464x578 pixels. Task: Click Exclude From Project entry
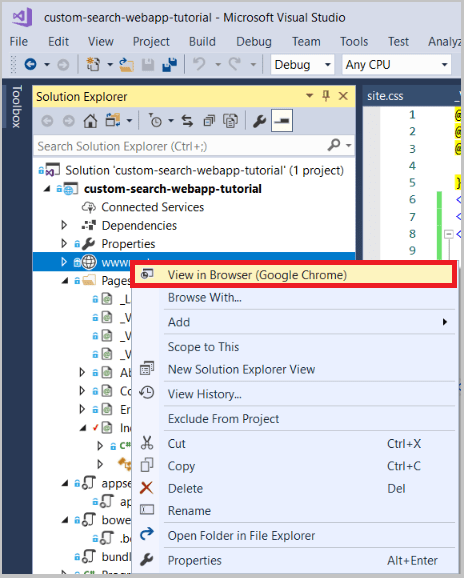[x=223, y=419]
